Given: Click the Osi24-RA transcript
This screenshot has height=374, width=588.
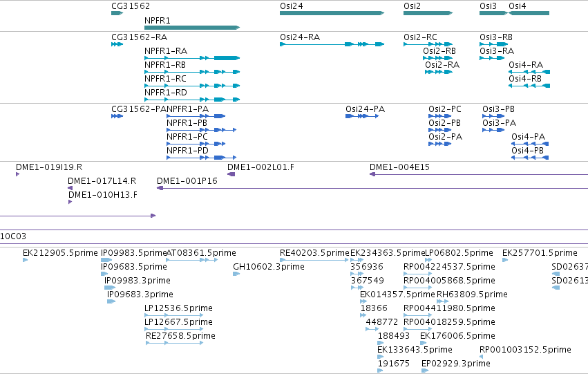Looking at the screenshot, I should (332, 44).
